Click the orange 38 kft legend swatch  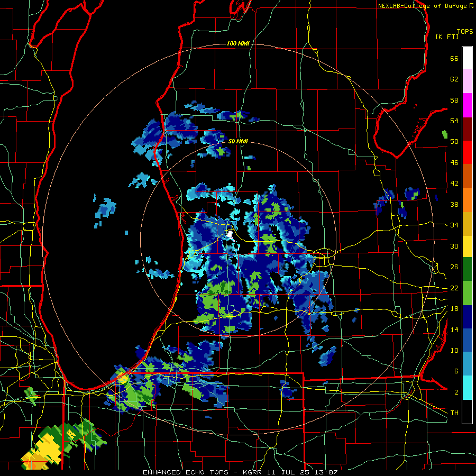(x=467, y=199)
